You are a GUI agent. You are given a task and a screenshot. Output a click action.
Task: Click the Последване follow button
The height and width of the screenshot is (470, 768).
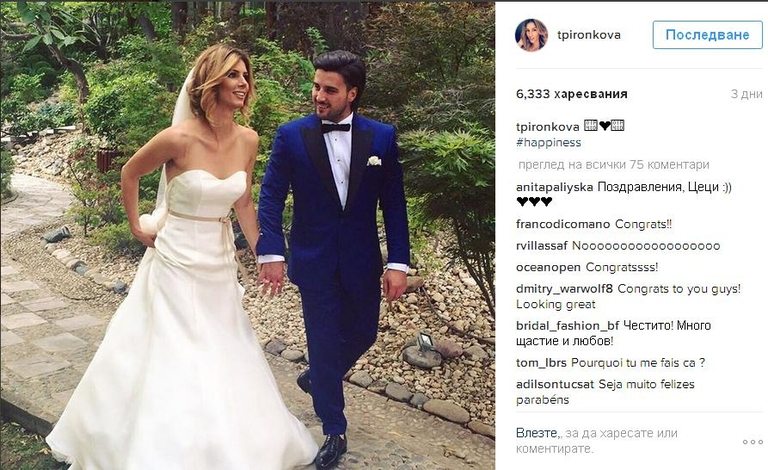pyautogui.click(x=707, y=35)
